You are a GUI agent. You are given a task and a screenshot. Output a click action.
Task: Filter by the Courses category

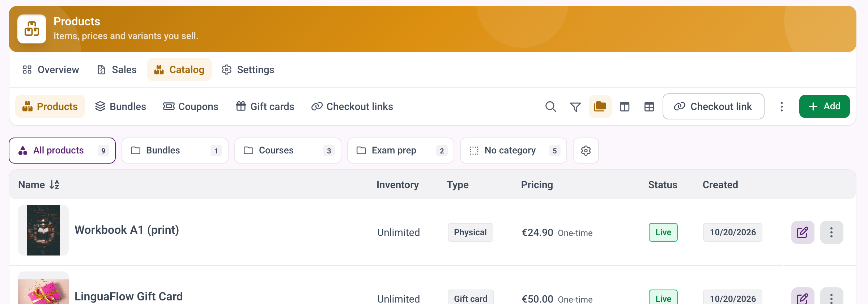(x=288, y=151)
